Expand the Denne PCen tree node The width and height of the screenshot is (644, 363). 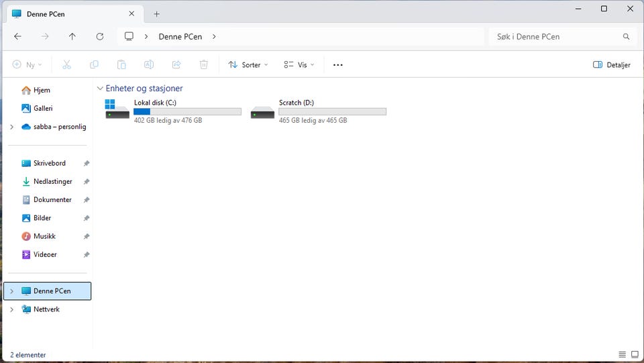coord(11,291)
